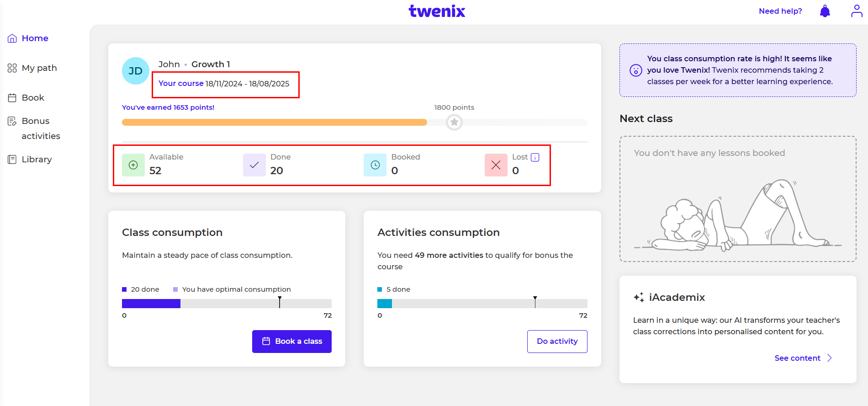Click the class consumption progress bar
The height and width of the screenshot is (406, 868).
[x=227, y=304]
